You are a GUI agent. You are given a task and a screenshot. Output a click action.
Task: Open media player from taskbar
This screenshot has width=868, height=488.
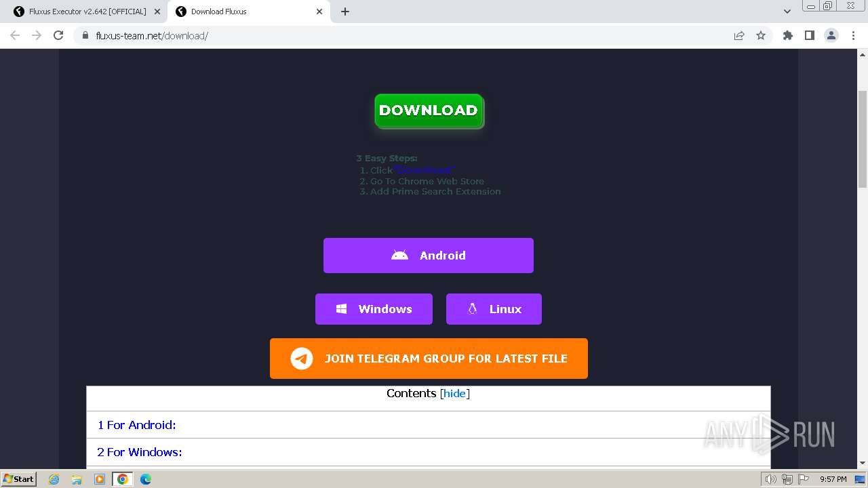100,479
